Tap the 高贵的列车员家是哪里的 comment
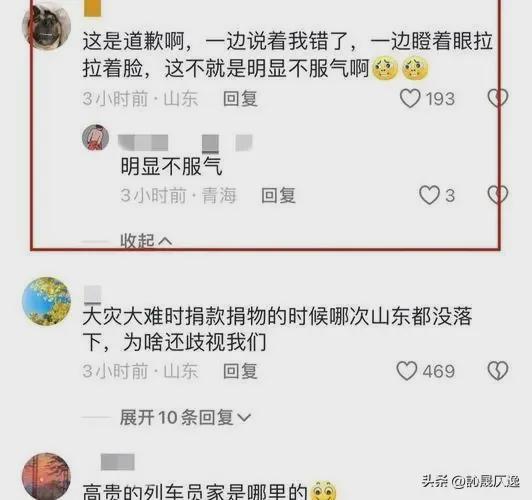 pos(210,492)
